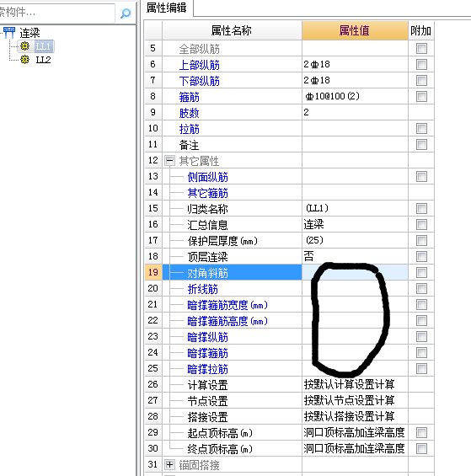471x476 pixels.
Task: Click the component search input field
Action: pos(57,13)
